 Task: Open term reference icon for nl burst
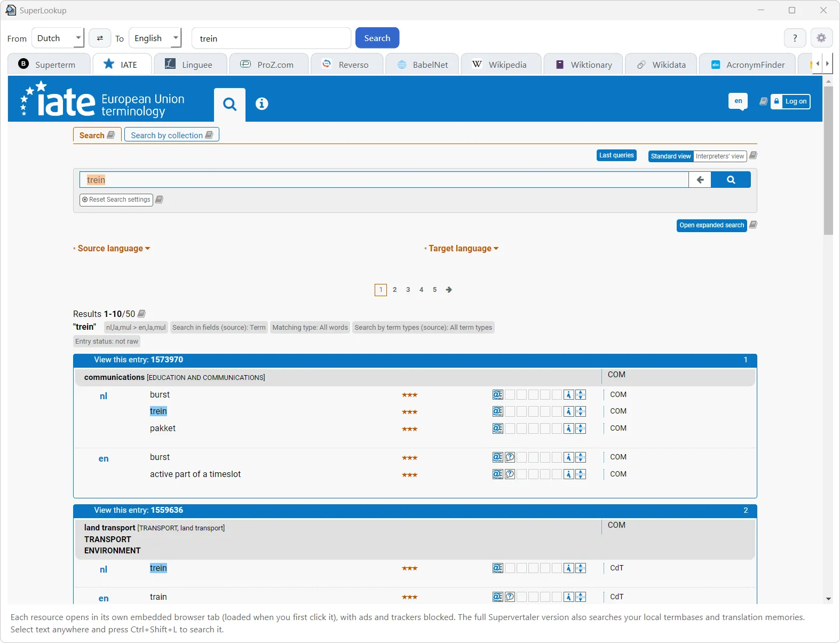(497, 395)
